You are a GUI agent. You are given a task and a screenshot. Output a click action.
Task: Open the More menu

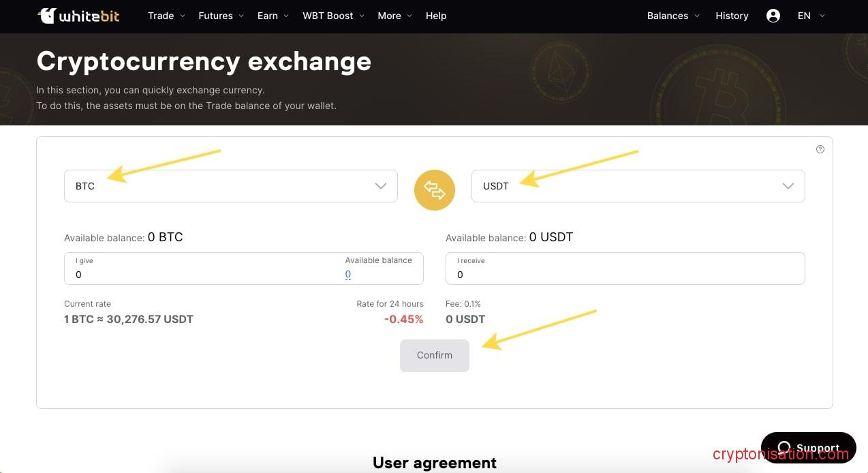tap(394, 16)
